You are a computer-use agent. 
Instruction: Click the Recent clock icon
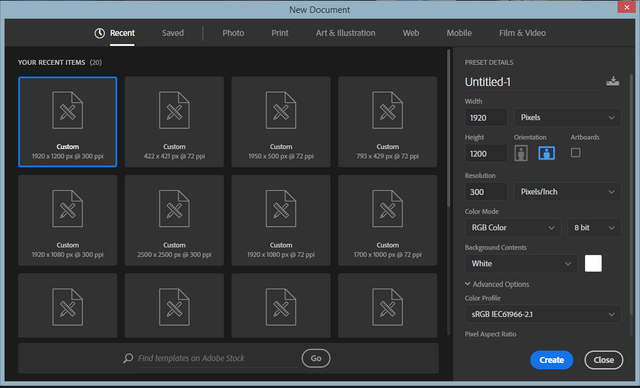coord(100,33)
